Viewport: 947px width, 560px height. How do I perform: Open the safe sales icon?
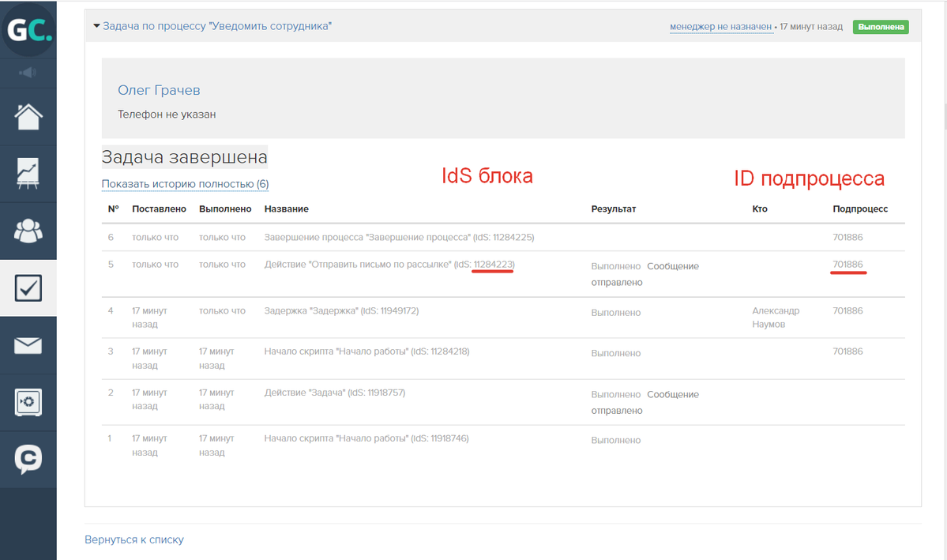28,403
